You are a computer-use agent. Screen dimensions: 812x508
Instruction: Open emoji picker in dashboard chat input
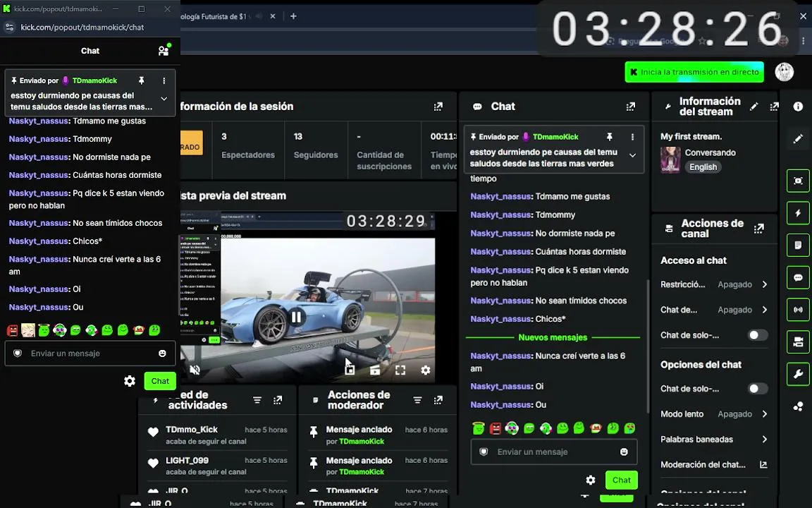point(624,452)
